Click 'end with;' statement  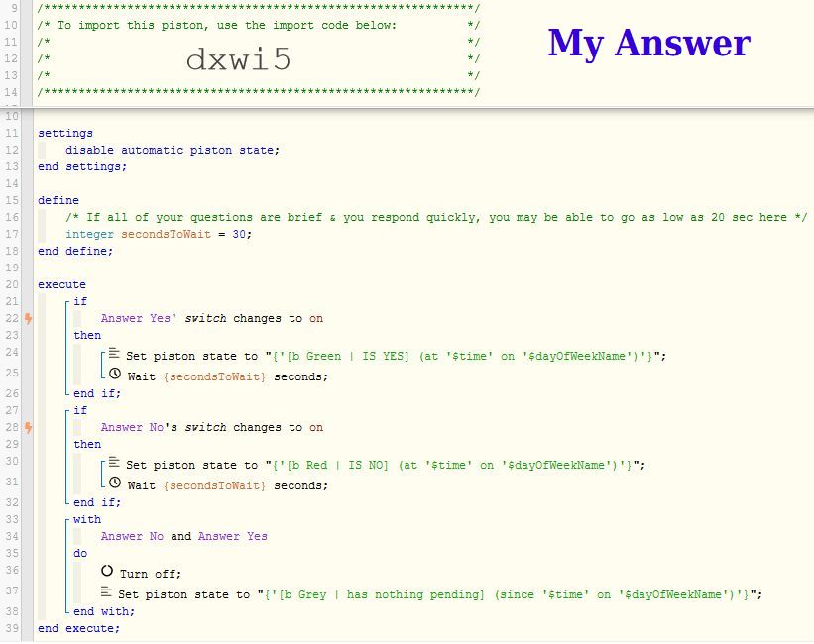tap(104, 612)
